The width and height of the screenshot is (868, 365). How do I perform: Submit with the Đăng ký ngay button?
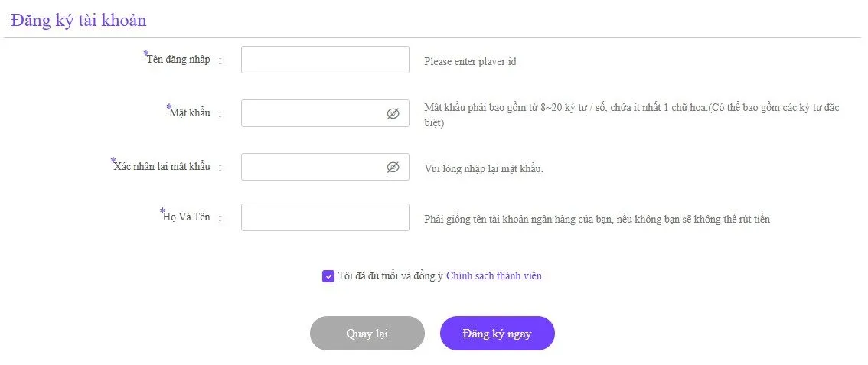pyautogui.click(x=497, y=334)
